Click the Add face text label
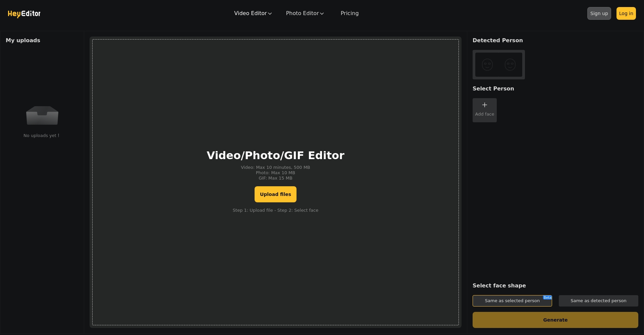The width and height of the screenshot is (644, 335). click(x=484, y=114)
